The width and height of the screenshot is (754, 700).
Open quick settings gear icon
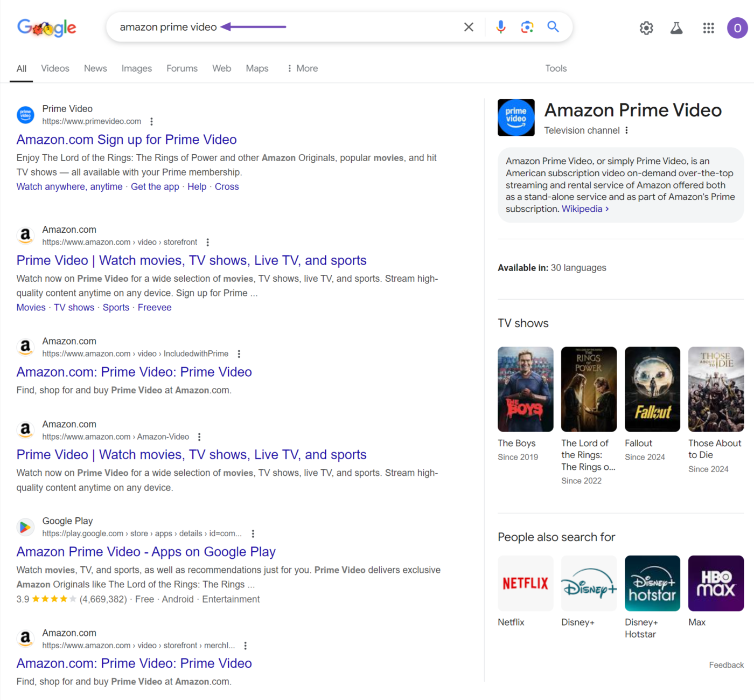tap(646, 28)
